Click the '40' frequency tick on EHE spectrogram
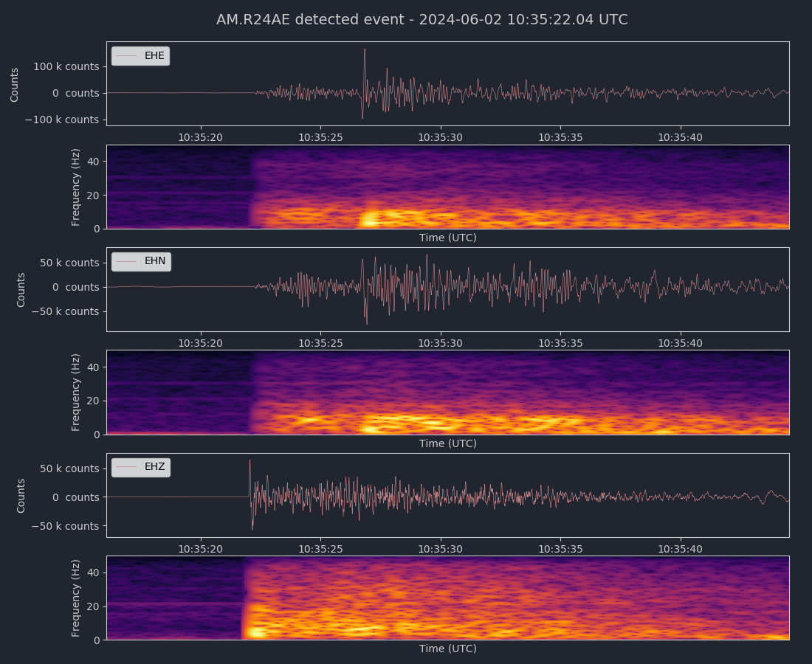 (x=93, y=162)
